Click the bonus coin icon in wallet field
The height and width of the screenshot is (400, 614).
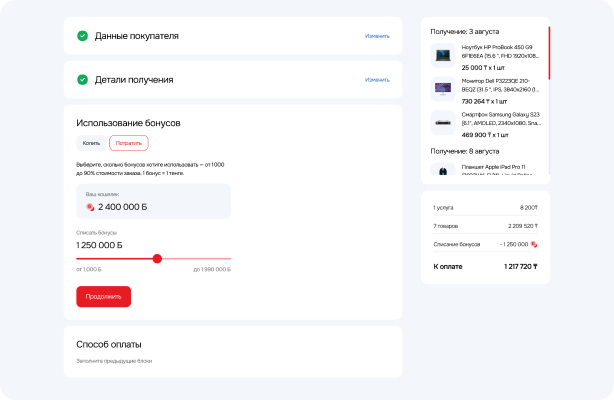90,207
